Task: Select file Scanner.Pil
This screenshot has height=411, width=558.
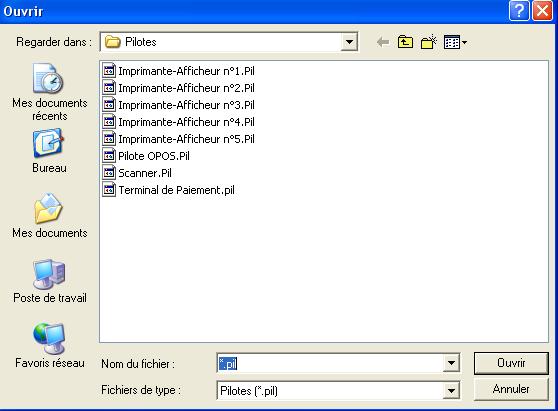Action: tap(137, 173)
